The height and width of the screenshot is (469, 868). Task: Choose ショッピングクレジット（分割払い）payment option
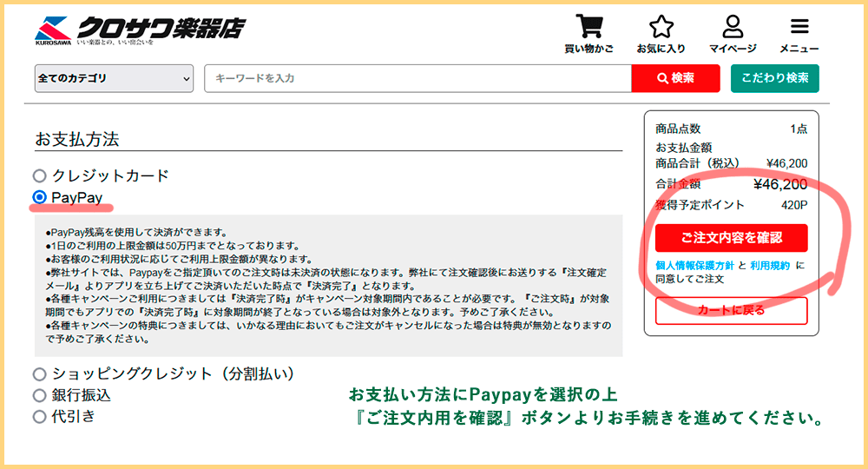pyautogui.click(x=39, y=374)
